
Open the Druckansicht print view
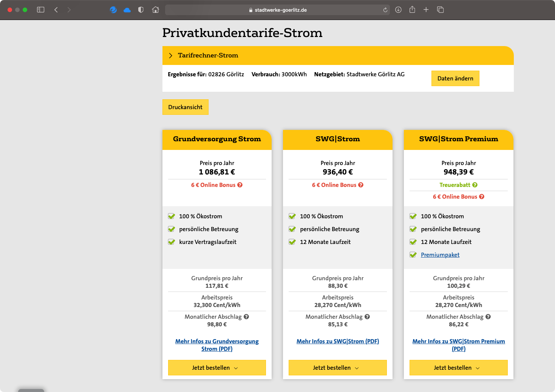186,107
